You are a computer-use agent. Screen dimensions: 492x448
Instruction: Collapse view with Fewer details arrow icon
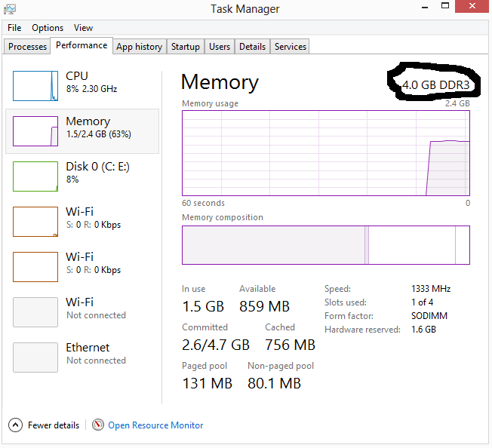(15, 425)
